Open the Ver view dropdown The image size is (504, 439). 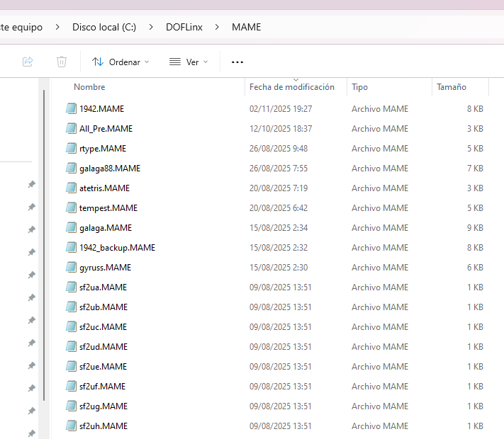[189, 62]
